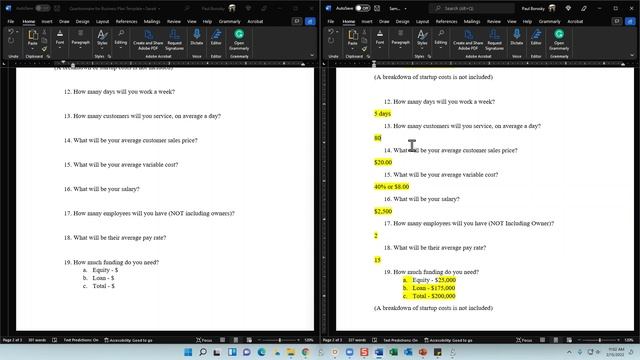Select Web Layout view in right status bar
Screen dimensions: 640x360
tap(569, 340)
